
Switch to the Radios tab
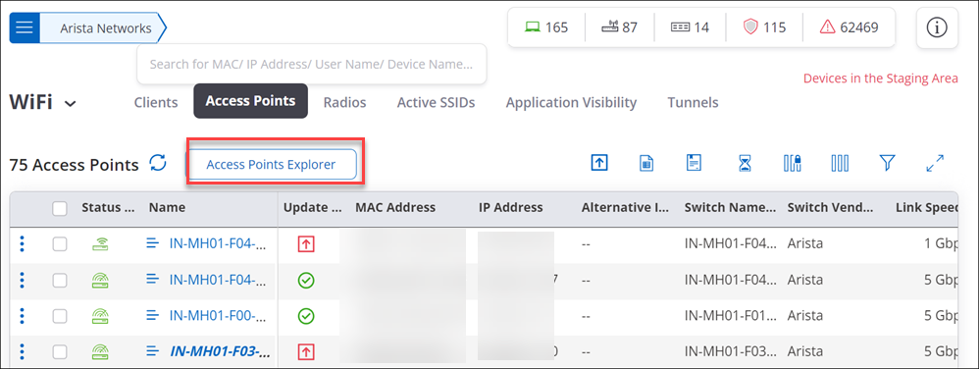pos(344,103)
